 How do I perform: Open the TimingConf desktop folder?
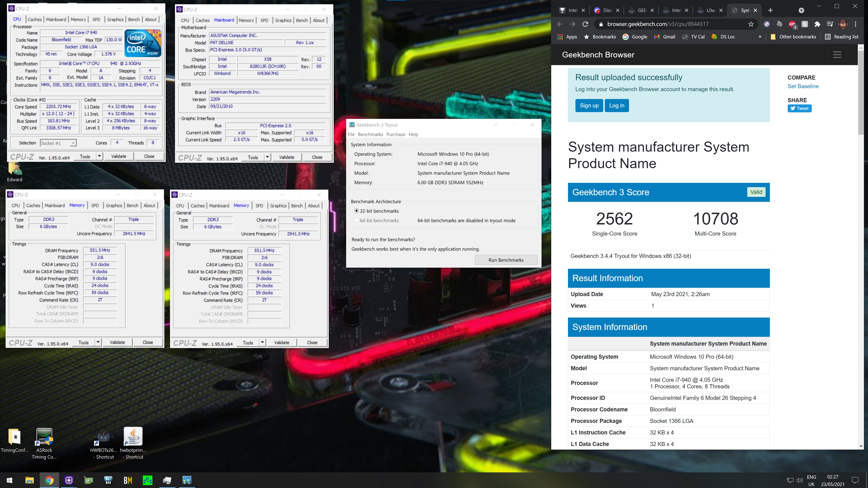pyautogui.click(x=14, y=441)
